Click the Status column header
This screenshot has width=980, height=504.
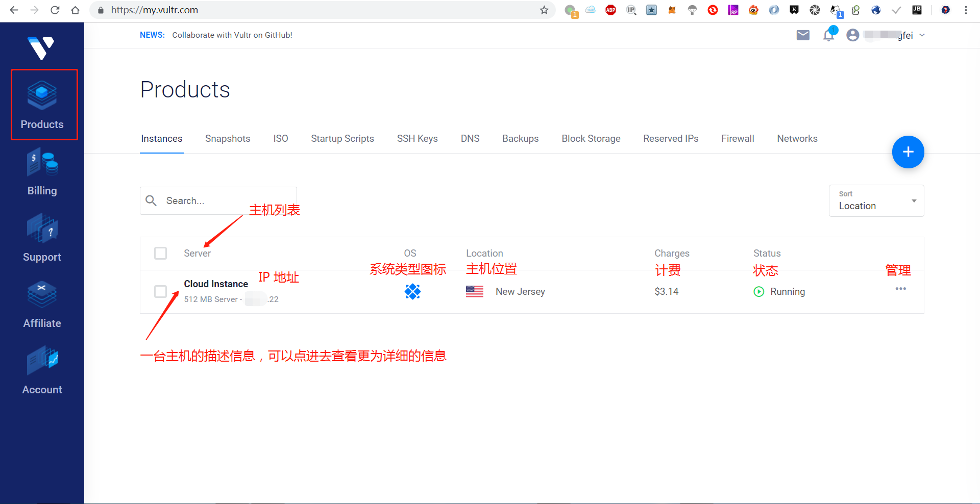pyautogui.click(x=767, y=254)
